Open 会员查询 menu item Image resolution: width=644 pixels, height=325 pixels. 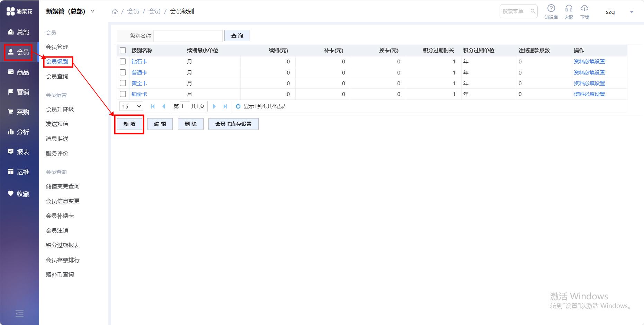pos(57,76)
